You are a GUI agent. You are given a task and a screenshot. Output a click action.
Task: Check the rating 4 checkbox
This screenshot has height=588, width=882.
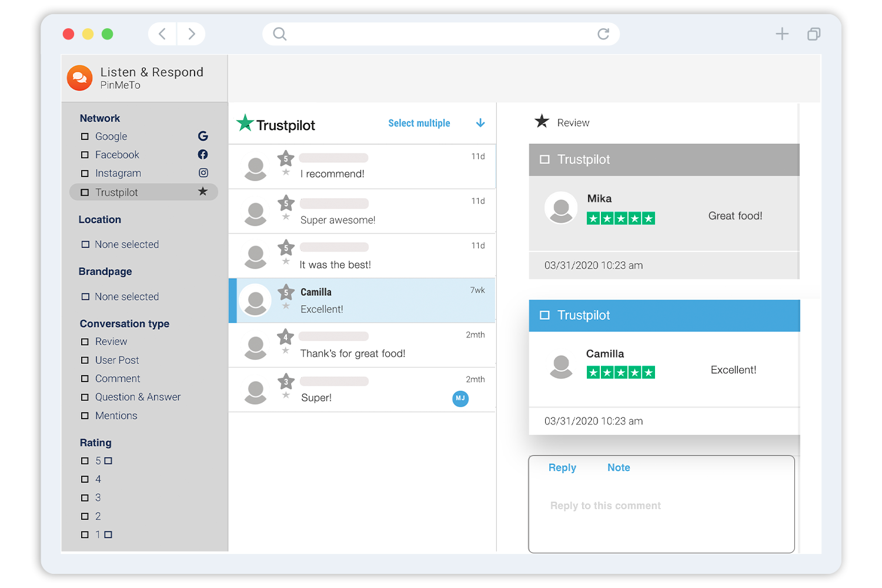[85, 479]
